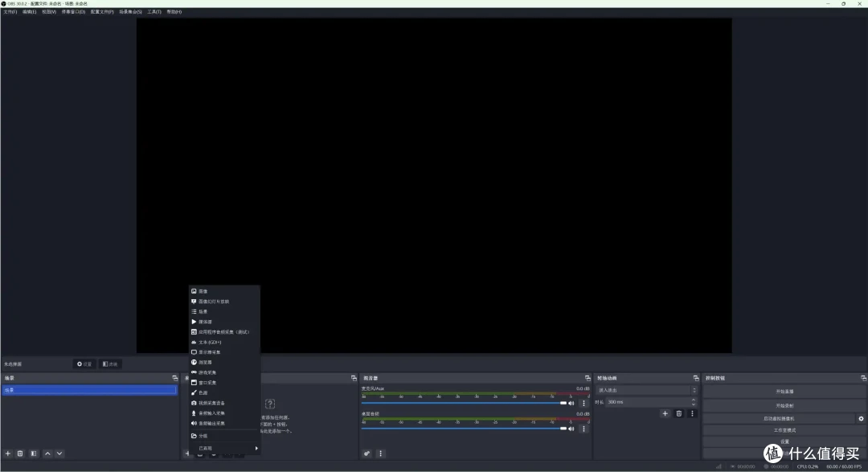Open the 桌面音频 three-dot options menu
Screen dimensions: 868x472
point(583,429)
